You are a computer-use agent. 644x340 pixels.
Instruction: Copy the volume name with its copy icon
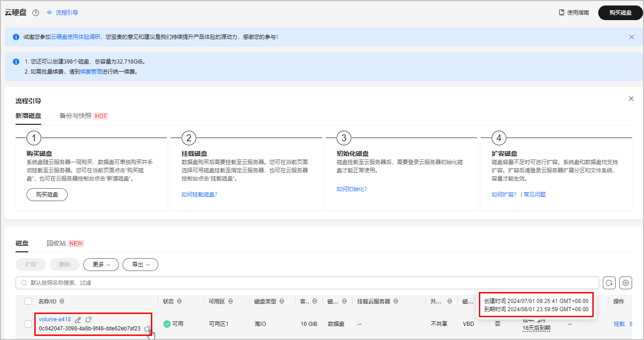89,319
